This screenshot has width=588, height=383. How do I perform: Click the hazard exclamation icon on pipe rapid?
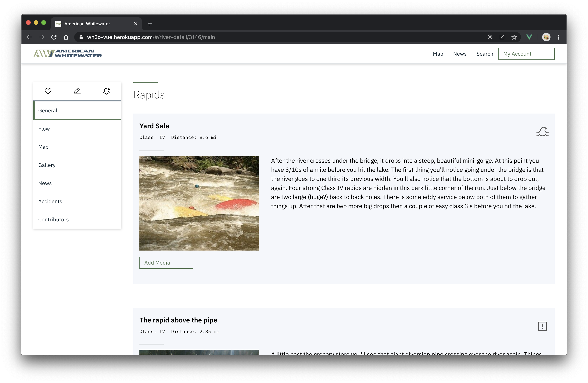(x=542, y=326)
